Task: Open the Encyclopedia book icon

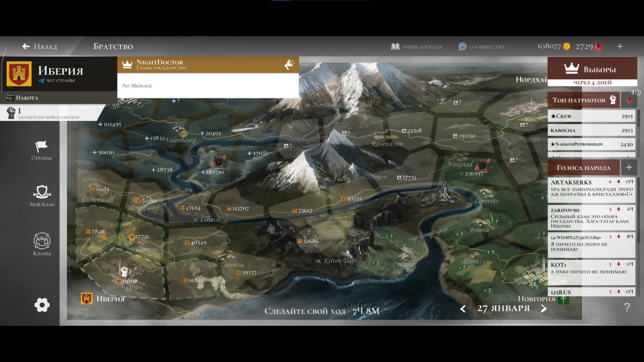Action: click(395, 47)
